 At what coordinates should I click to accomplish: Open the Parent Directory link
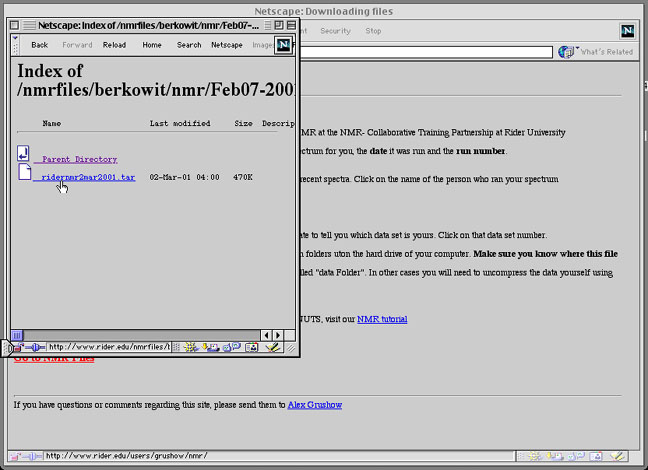click(x=79, y=159)
